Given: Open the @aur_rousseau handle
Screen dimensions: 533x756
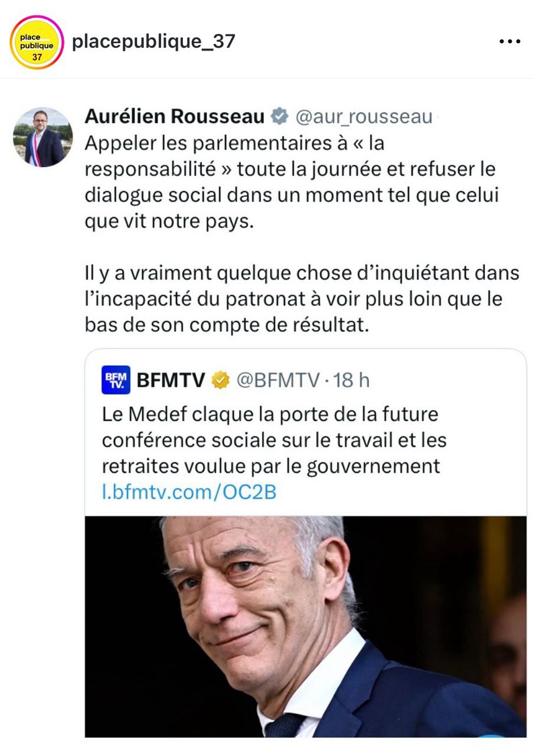Looking at the screenshot, I should 364,116.
